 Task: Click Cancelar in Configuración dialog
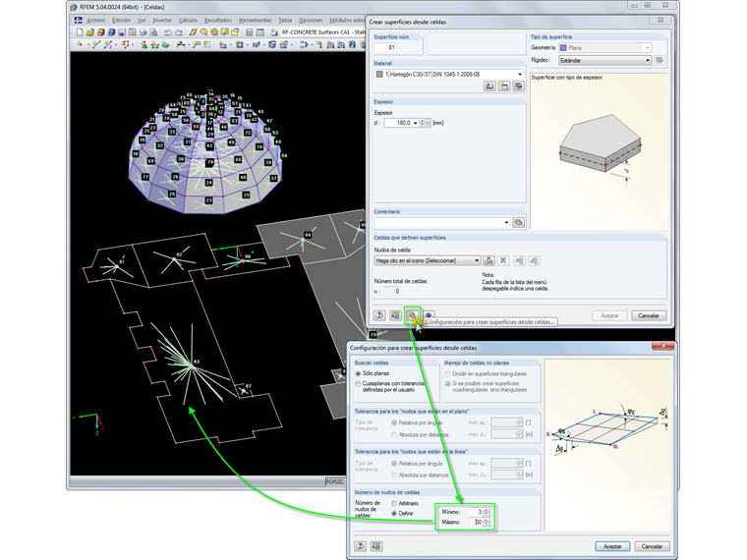coord(652,546)
